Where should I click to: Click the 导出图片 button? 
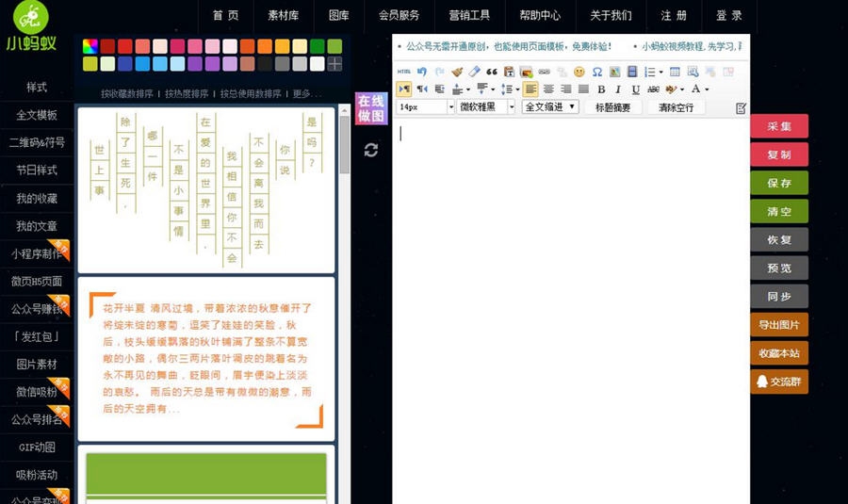[x=779, y=325]
